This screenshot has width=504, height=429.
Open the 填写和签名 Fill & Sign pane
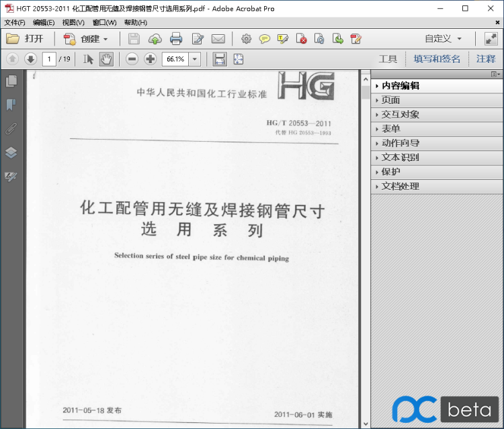coord(437,59)
